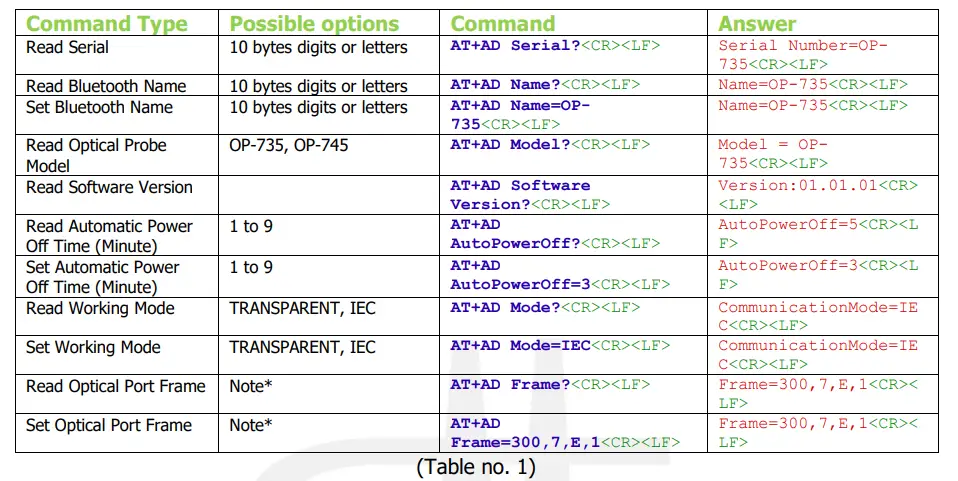This screenshot has height=481, width=958.
Task: Click the "Possible options" column header
Action: click(x=314, y=24)
